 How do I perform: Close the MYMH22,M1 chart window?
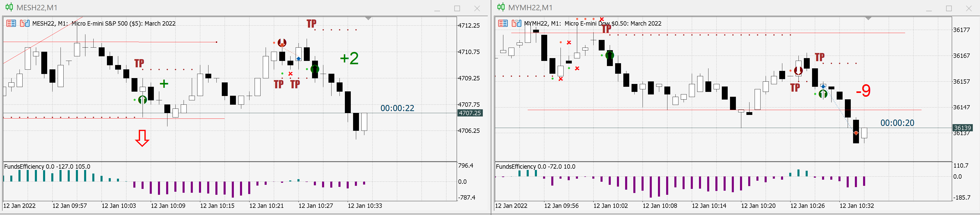point(969,8)
